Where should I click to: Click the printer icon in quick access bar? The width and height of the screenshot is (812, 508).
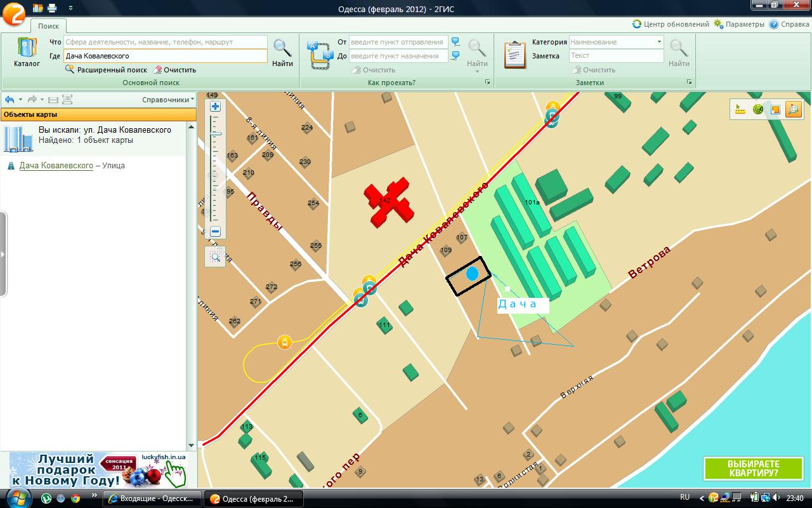coord(52,8)
